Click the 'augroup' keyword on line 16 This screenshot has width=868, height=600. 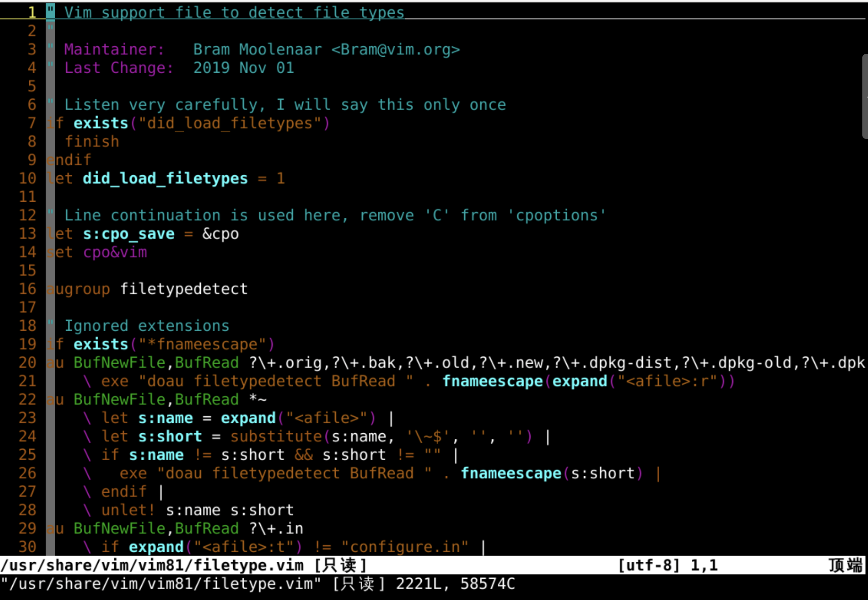[x=78, y=289]
